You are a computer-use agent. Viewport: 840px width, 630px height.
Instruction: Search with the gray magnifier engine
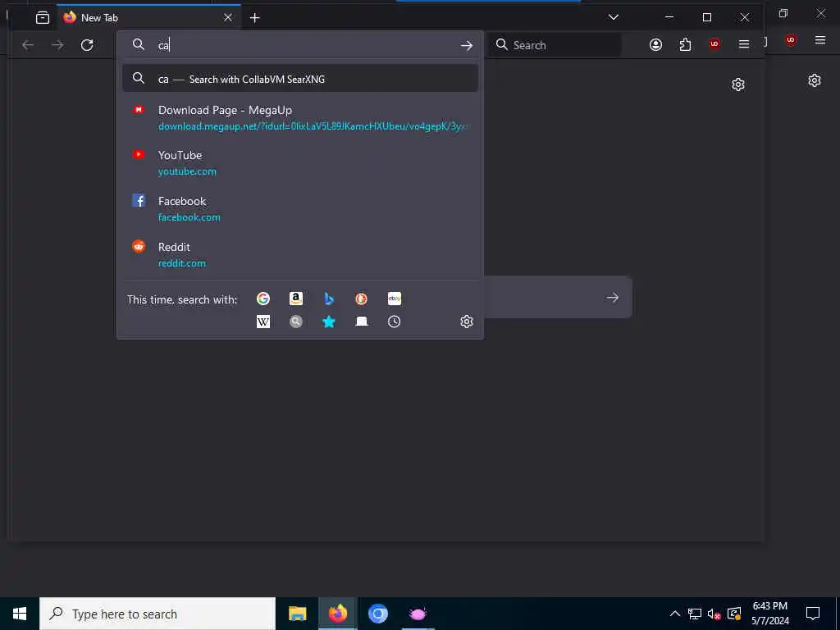click(296, 322)
